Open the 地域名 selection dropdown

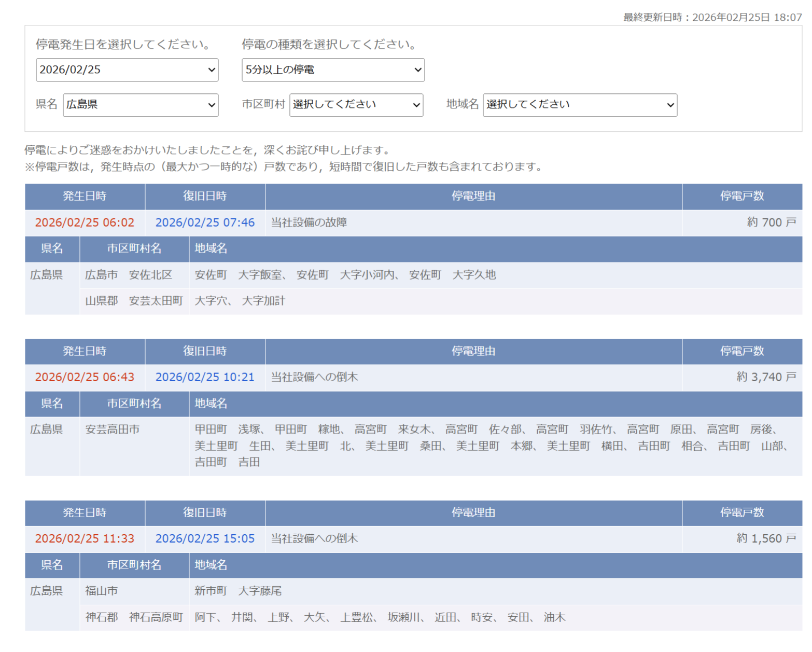[579, 105]
